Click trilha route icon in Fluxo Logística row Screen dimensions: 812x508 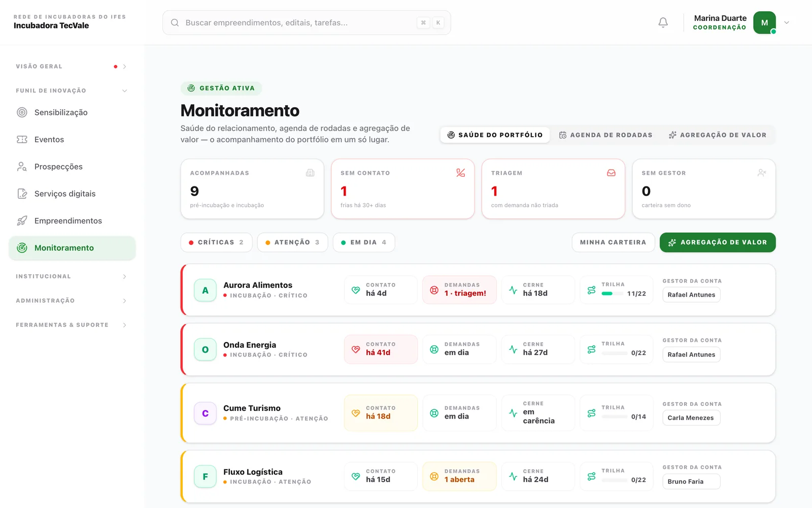(x=591, y=477)
